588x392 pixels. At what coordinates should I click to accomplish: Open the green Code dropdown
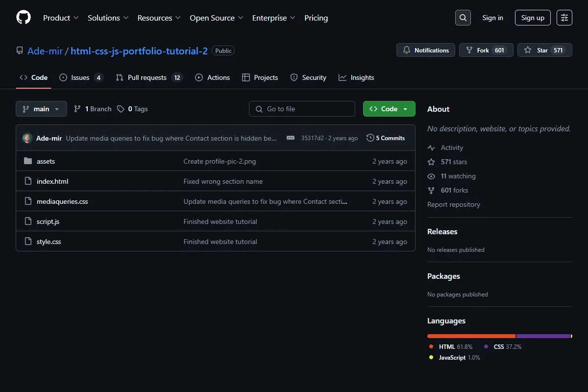click(389, 109)
